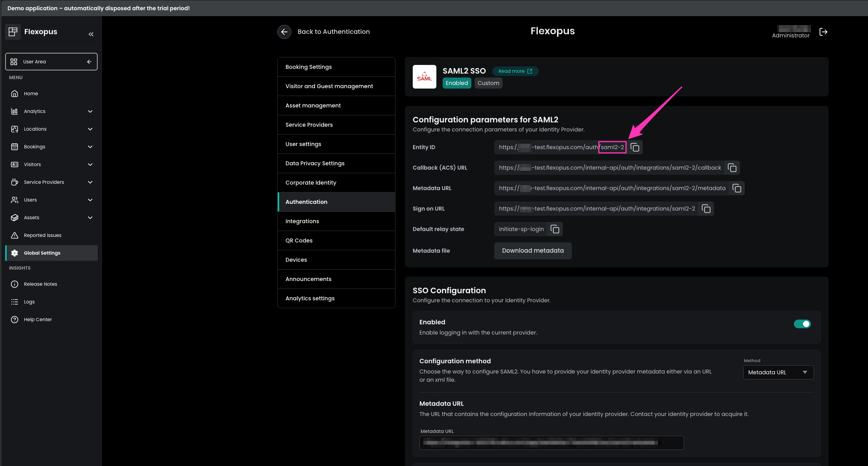This screenshot has width=868, height=466.
Task: Copy the Sign on URL
Action: [706, 209]
